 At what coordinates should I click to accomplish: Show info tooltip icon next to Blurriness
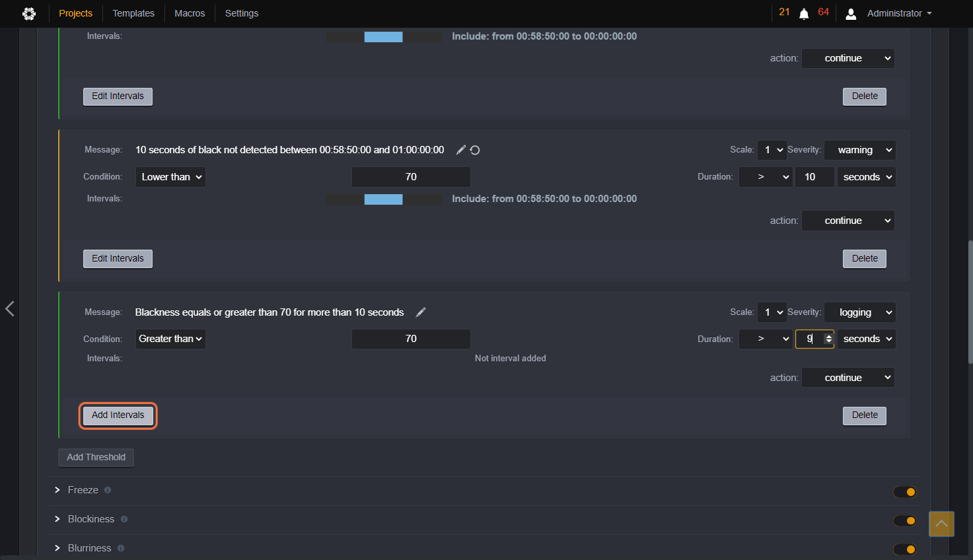[121, 548]
